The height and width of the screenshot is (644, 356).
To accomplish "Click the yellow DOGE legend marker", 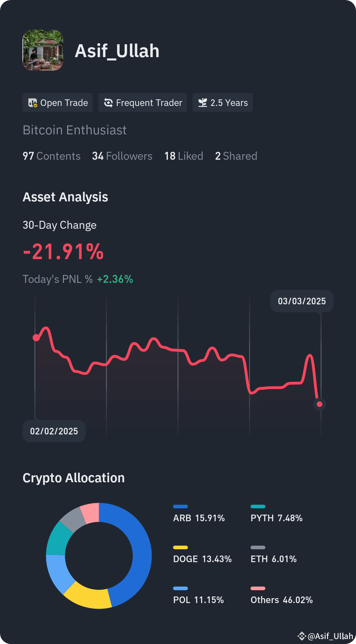I will point(181,547).
